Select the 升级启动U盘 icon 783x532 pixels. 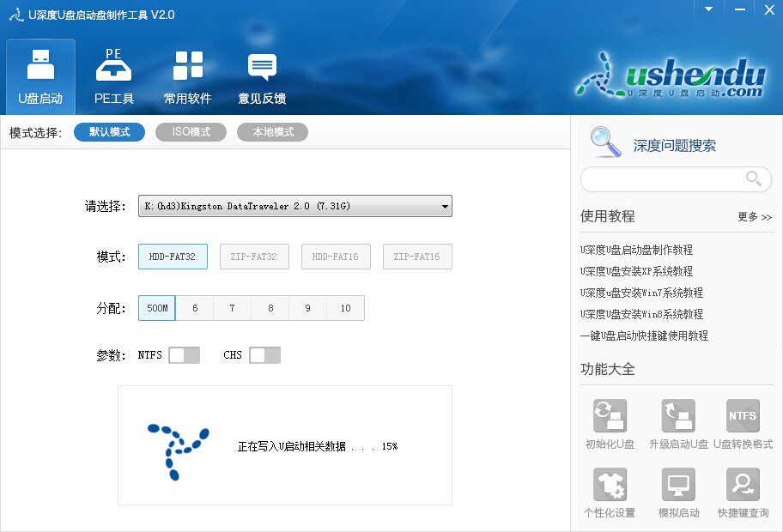tap(677, 423)
